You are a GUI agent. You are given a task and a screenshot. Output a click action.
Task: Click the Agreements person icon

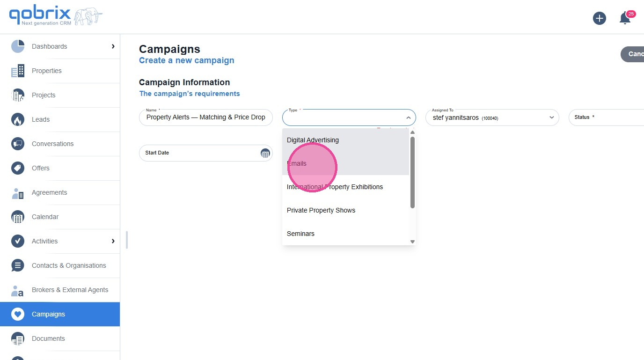point(18,192)
